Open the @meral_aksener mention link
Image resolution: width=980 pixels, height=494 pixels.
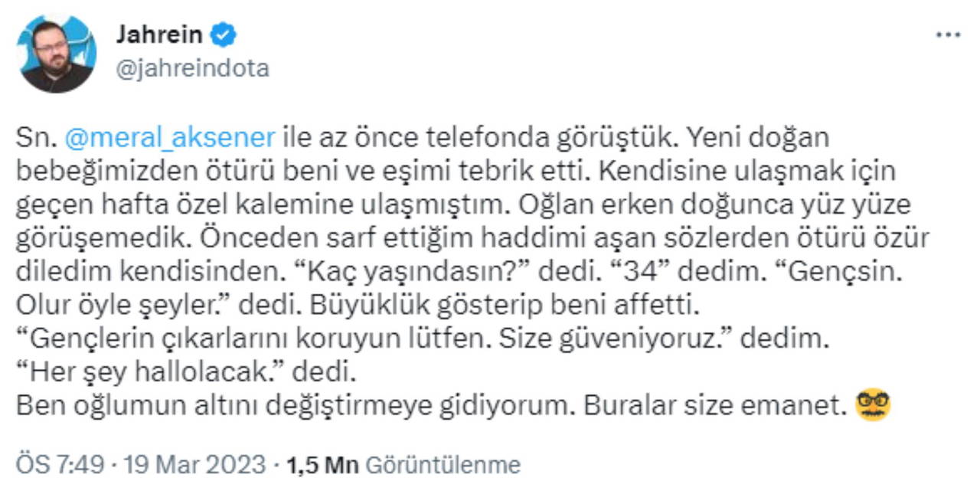tap(169, 137)
